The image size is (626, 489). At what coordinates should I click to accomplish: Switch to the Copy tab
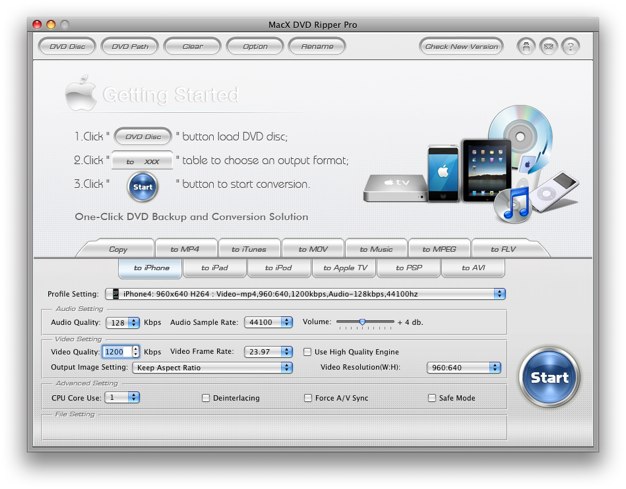[x=118, y=249]
